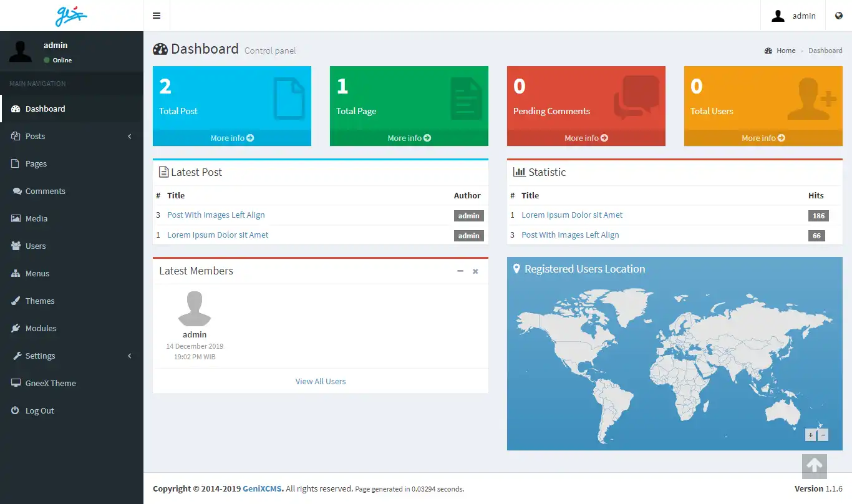Open 'Post With Images Left Align' in Statistic
852x504 pixels.
pyautogui.click(x=570, y=235)
